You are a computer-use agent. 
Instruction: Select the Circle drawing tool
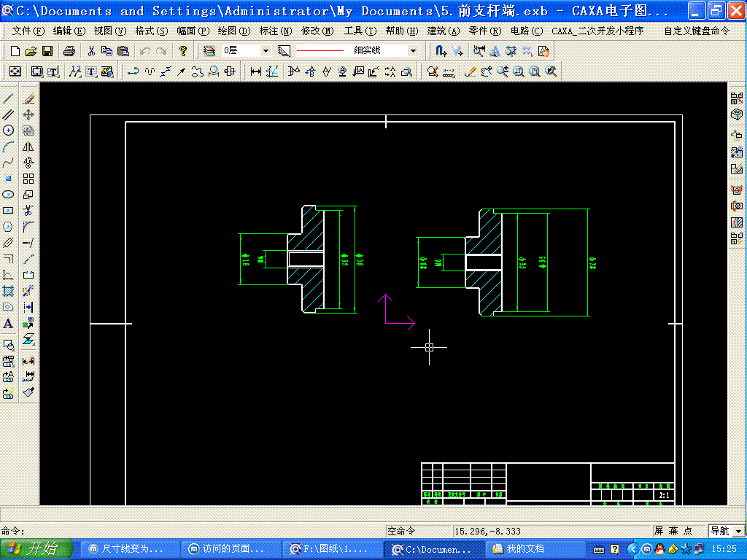[x=8, y=131]
